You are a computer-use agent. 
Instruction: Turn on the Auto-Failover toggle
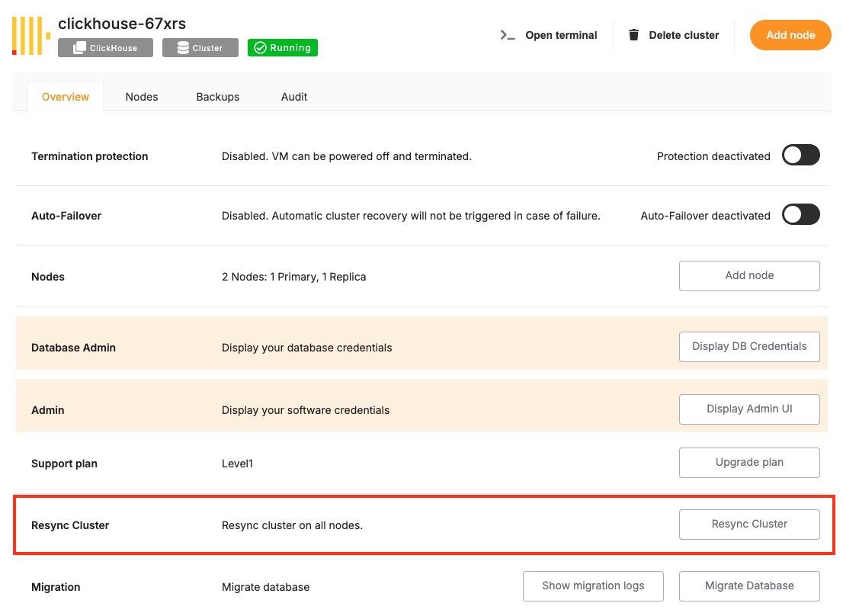click(x=800, y=215)
